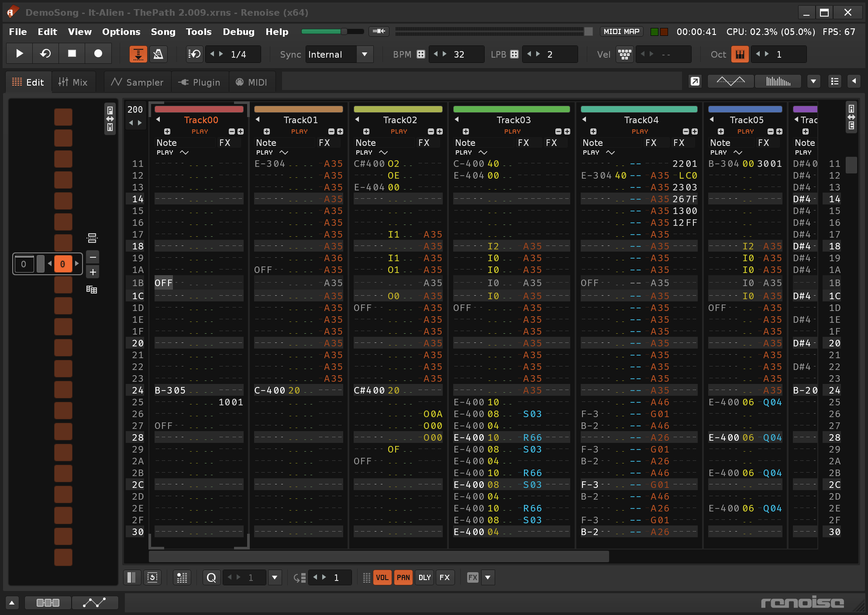Open the Sync mode dropdown
This screenshot has height=615, width=868.
click(x=364, y=54)
